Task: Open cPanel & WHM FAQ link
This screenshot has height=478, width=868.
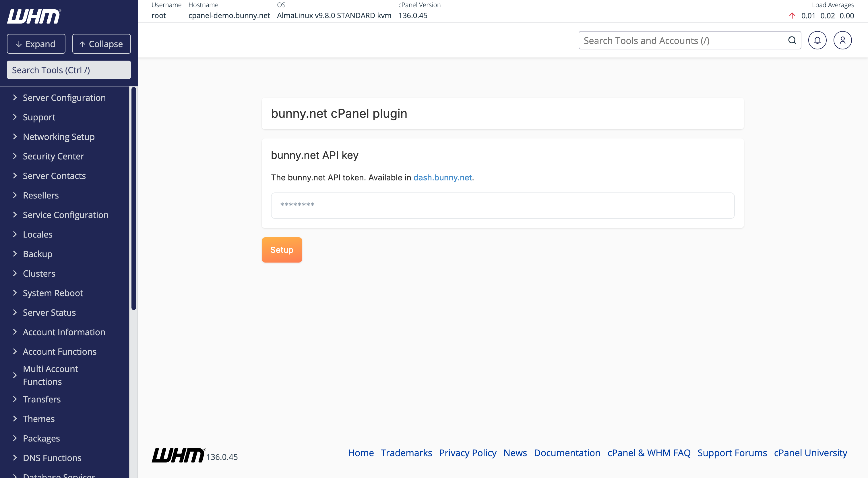Action: [x=649, y=453]
